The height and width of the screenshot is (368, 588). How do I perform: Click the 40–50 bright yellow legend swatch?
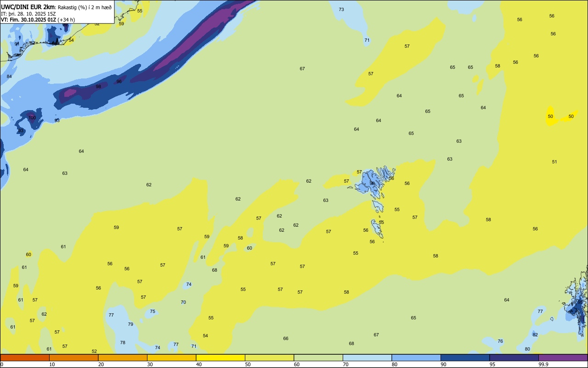[220, 357]
